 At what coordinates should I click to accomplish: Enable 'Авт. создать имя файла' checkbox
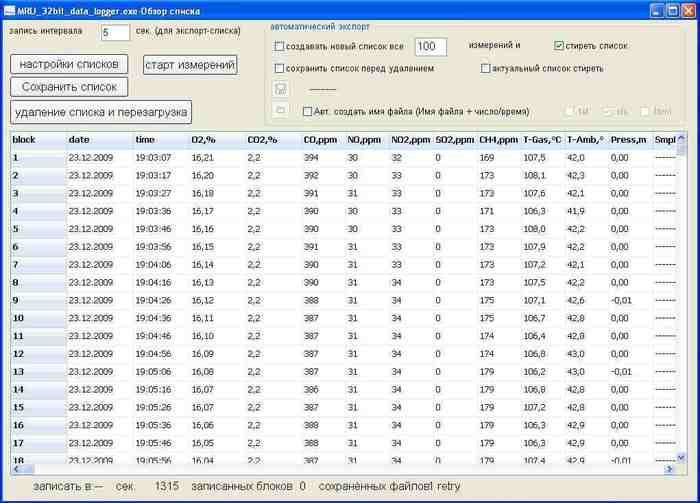[x=308, y=111]
